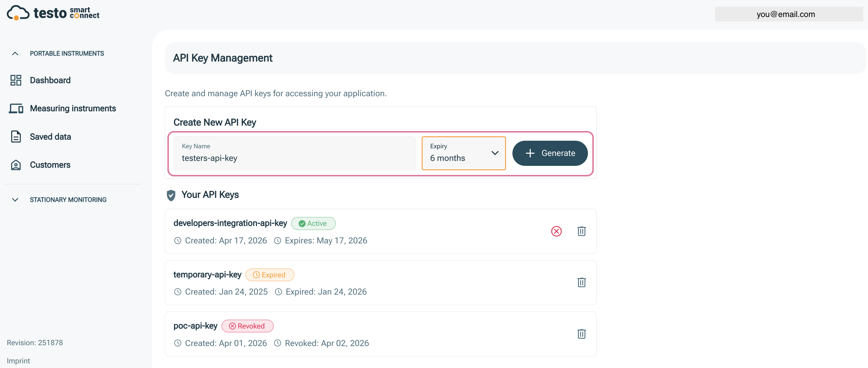The image size is (868, 368).
Task: Open the Dashboard grid icon
Action: click(x=16, y=80)
